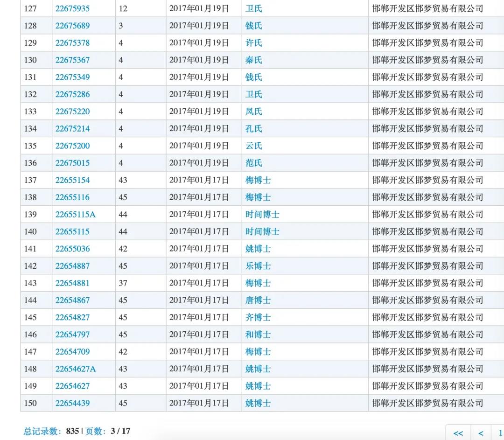Open application number 22655036
504x440 pixels.
pyautogui.click(x=72, y=249)
